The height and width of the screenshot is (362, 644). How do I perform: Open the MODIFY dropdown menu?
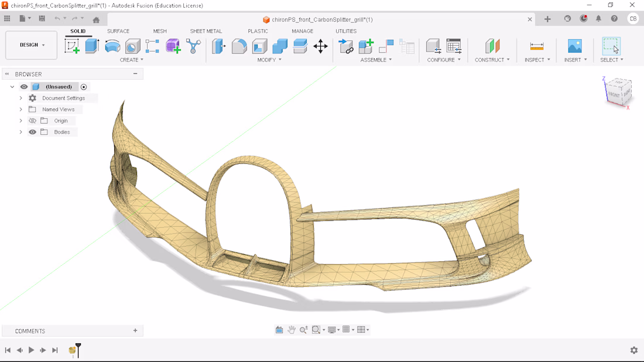269,60
